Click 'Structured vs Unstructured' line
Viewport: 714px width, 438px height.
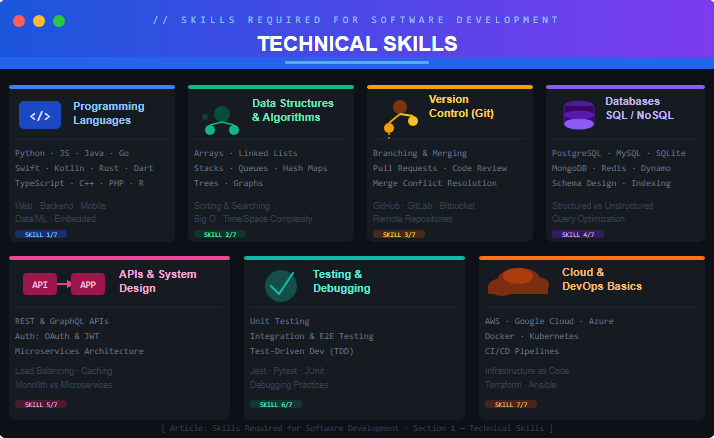tap(602, 206)
